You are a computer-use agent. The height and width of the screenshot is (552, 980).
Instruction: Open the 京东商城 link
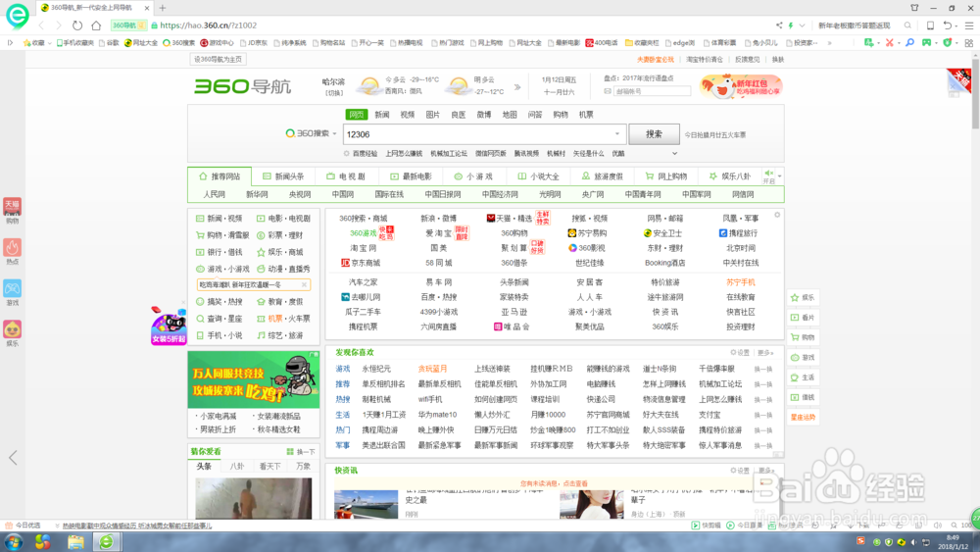361,263
